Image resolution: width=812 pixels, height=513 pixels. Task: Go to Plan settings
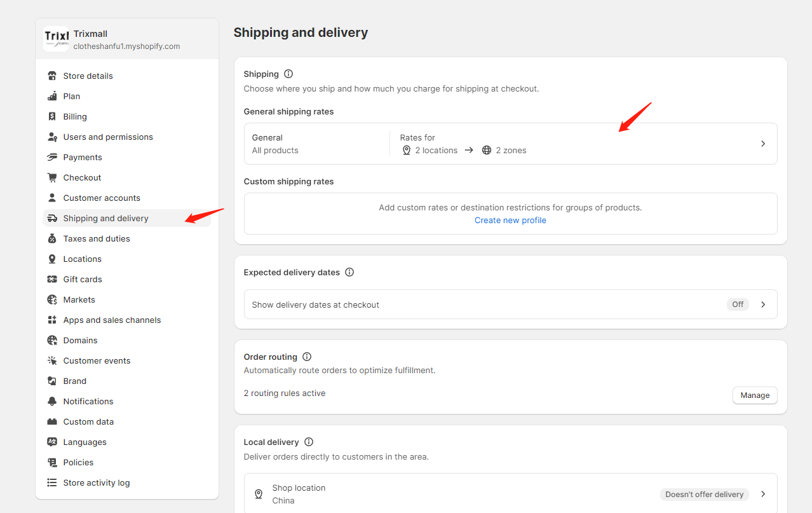point(127,96)
